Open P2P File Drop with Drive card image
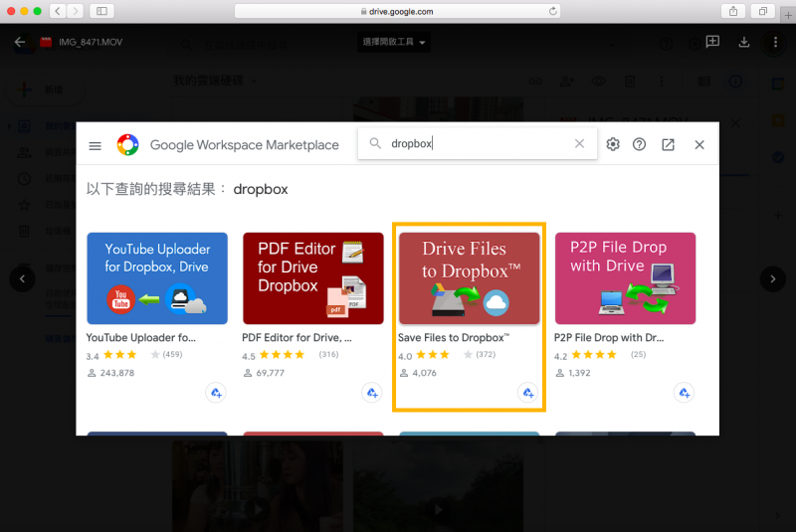 (x=625, y=278)
